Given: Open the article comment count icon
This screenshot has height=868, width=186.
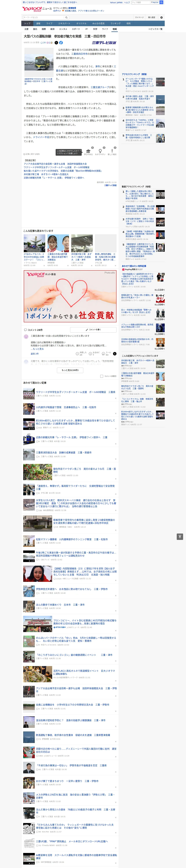Looking at the screenshot, I should click(x=43, y=43).
